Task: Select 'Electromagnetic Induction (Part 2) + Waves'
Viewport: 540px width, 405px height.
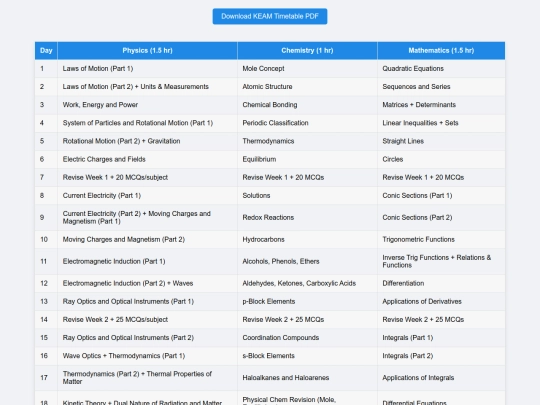Action: [147, 283]
